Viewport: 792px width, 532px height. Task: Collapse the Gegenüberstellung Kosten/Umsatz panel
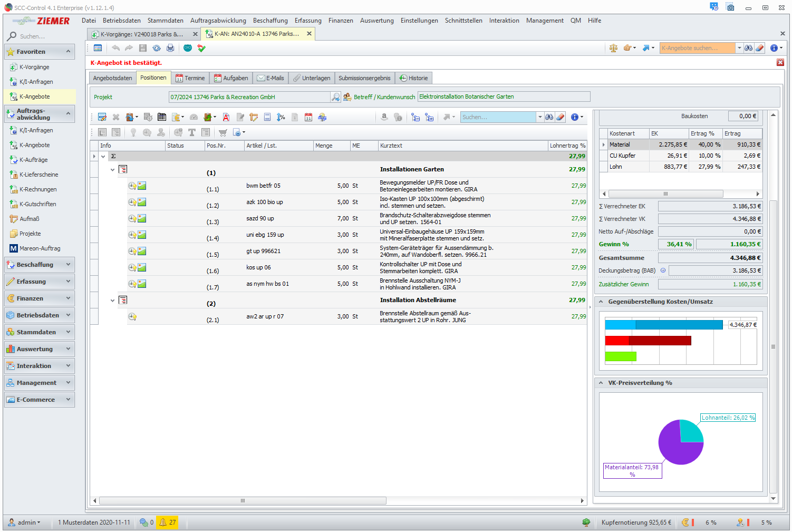click(601, 302)
